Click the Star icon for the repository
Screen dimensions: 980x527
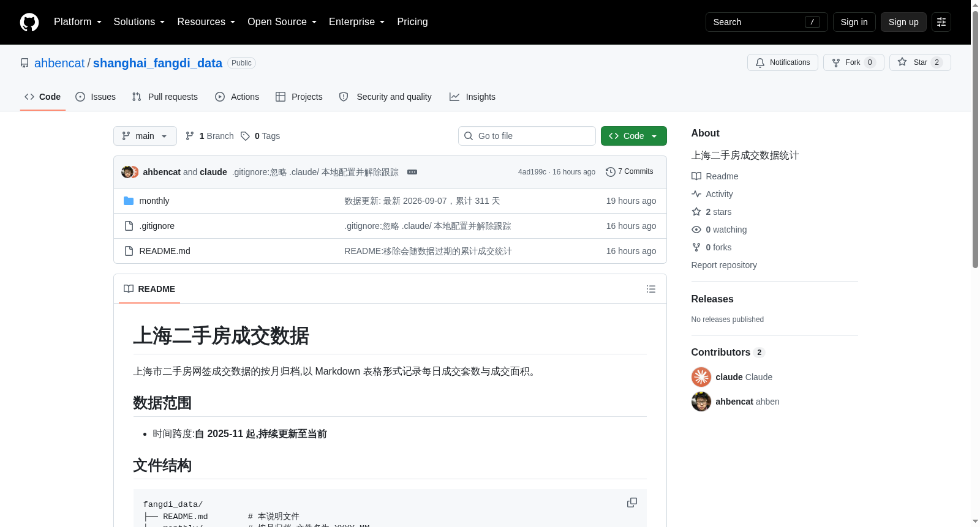pos(902,62)
